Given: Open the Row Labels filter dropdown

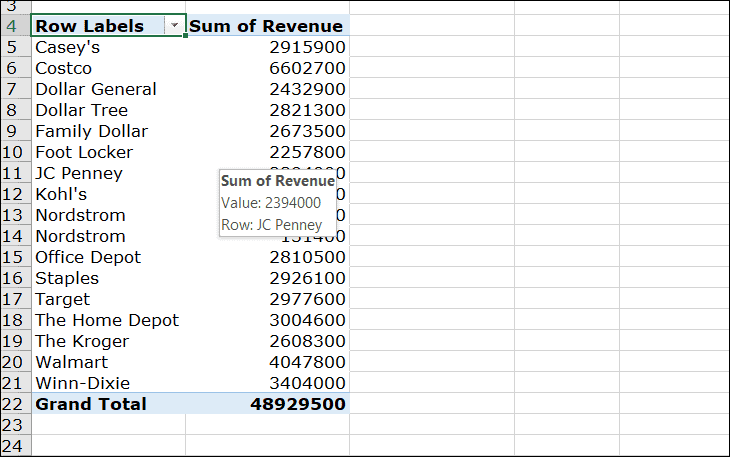Looking at the screenshot, I should click(175, 25).
